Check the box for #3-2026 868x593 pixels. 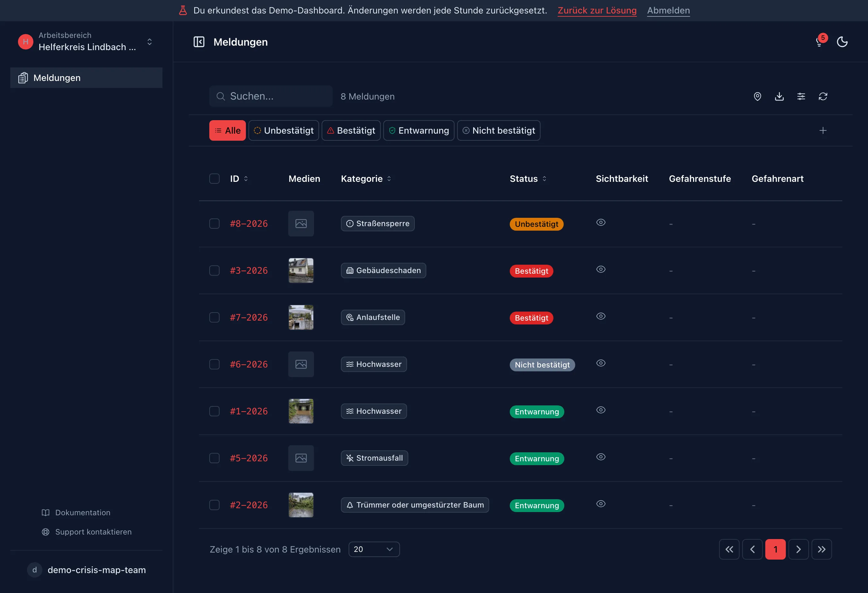click(x=214, y=270)
